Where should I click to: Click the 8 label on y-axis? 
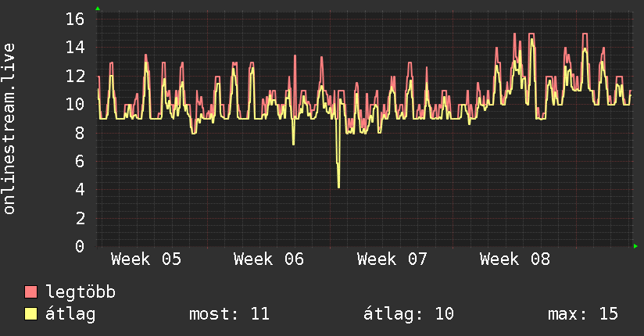80,133
